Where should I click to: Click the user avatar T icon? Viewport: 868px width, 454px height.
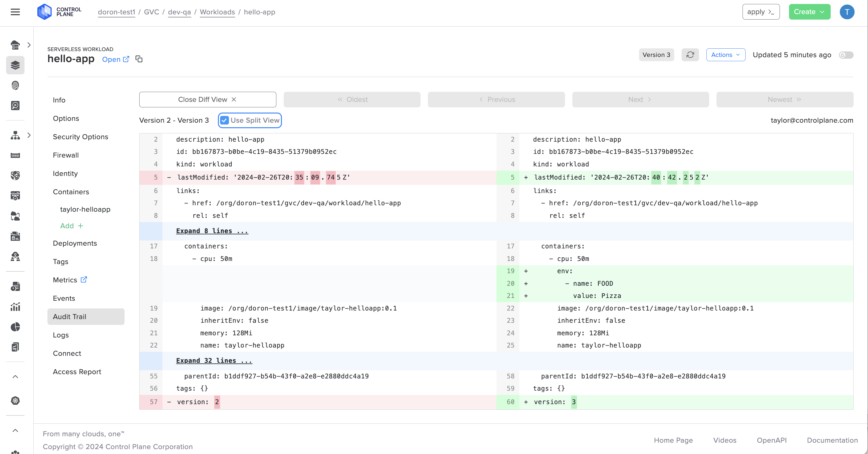847,12
